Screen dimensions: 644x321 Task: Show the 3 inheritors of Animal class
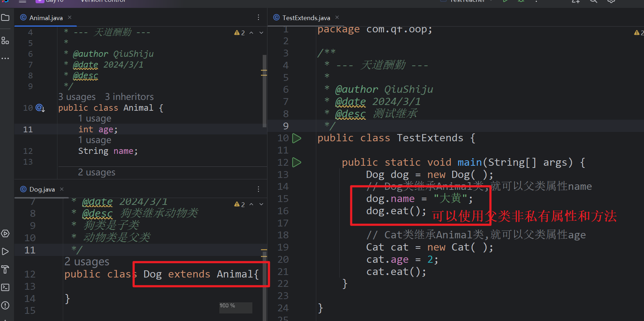[129, 97]
